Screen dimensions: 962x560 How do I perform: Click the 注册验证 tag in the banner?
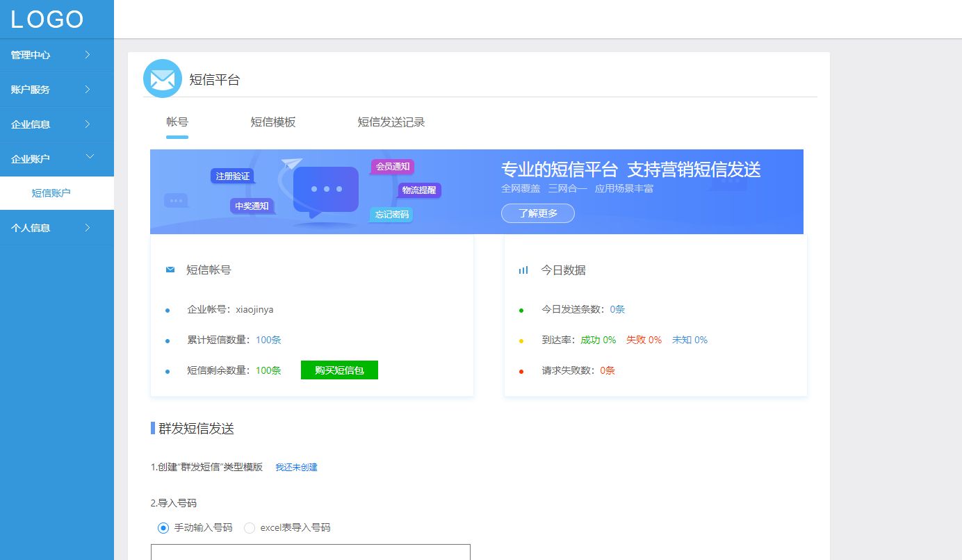point(232,176)
